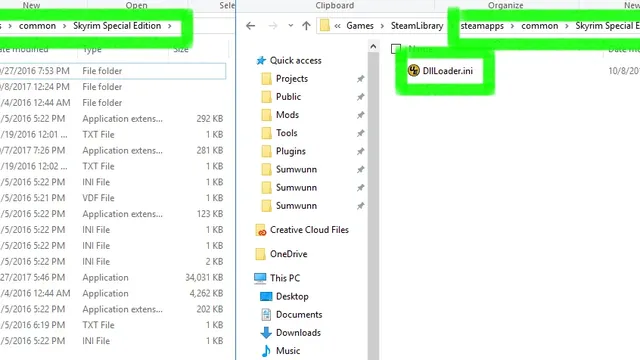Open the Public pinned folder

[x=288, y=97]
